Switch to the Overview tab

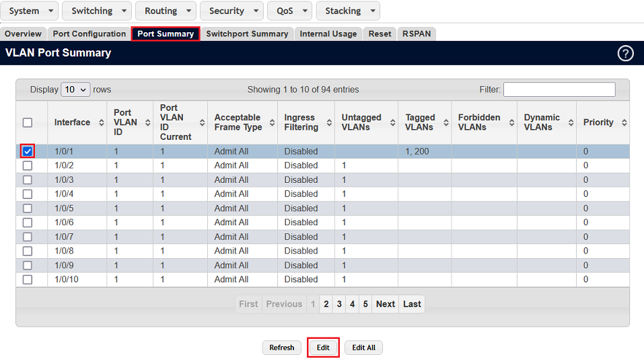23,34
